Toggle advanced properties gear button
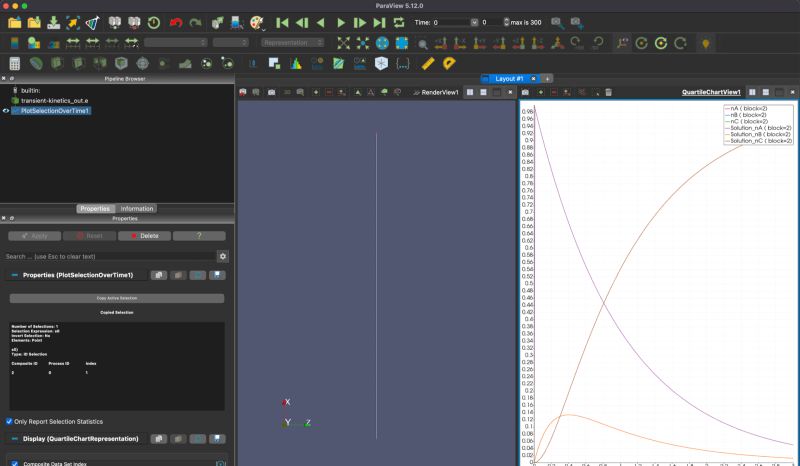The height and width of the screenshot is (466, 800). (222, 256)
